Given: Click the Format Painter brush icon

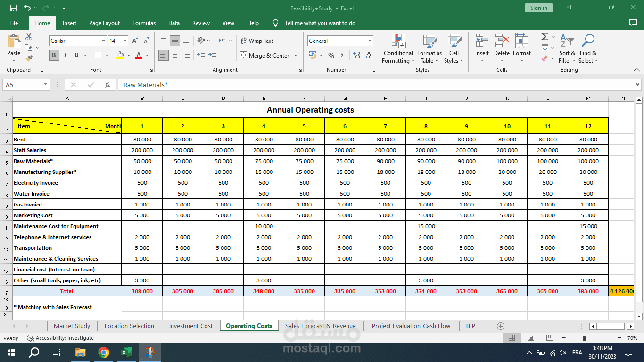Looking at the screenshot, I should click(29, 58).
